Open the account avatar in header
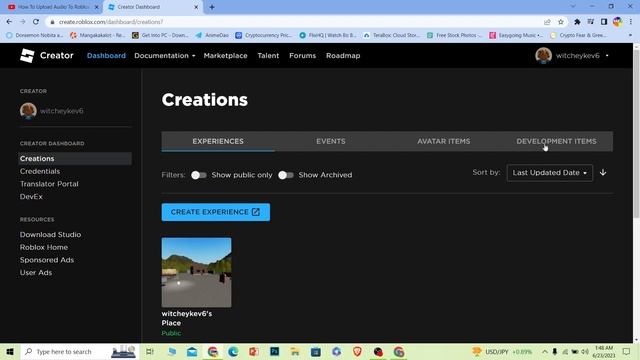Viewport: 640px width, 360px height. tap(543, 56)
